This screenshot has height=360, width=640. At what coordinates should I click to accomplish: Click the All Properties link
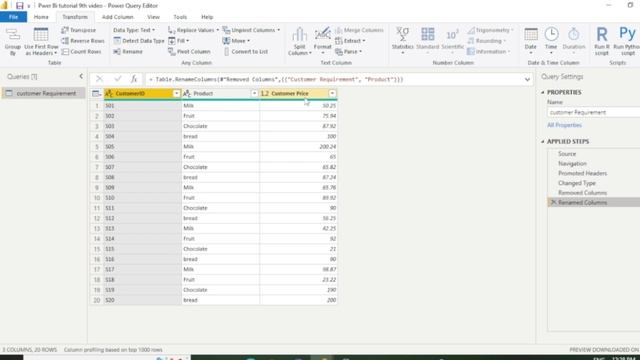click(x=564, y=125)
